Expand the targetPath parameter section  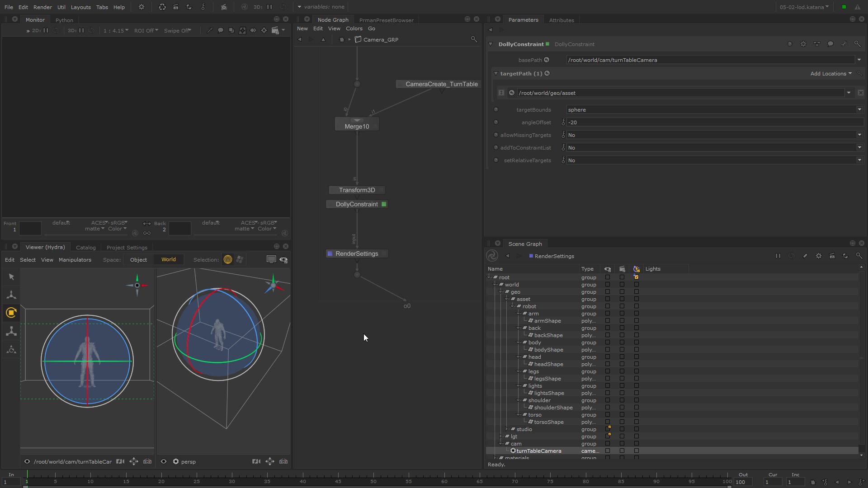click(496, 73)
